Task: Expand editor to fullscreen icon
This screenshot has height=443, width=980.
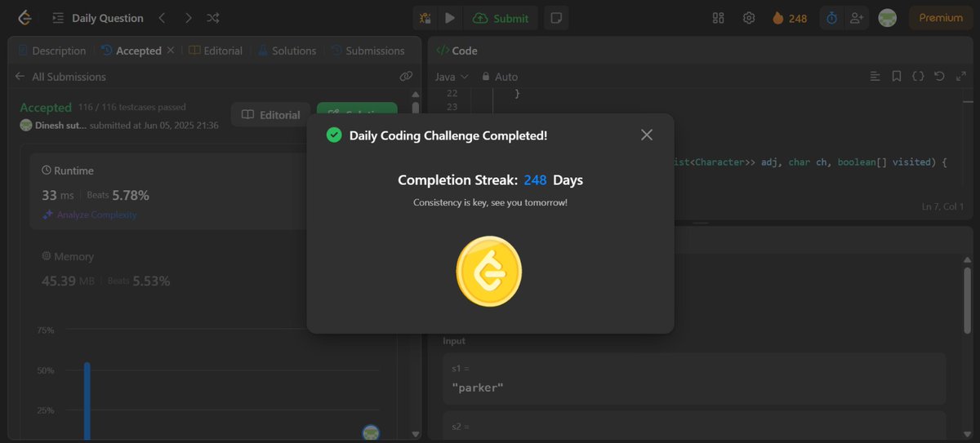Action: coord(960,77)
